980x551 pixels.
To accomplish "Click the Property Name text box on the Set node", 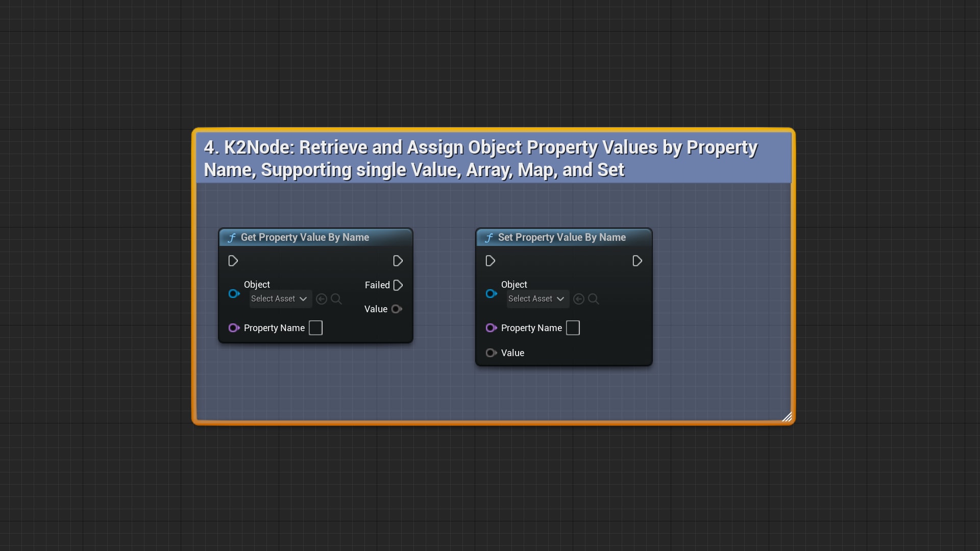I will pyautogui.click(x=573, y=328).
